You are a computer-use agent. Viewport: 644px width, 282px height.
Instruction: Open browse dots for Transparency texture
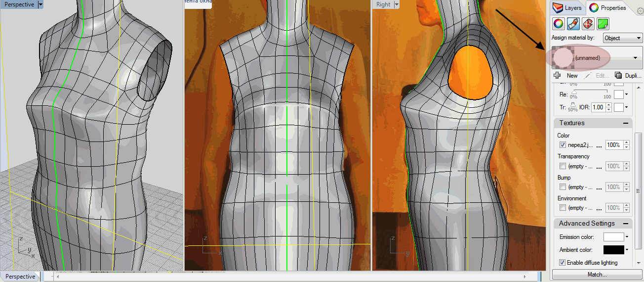(x=599, y=167)
